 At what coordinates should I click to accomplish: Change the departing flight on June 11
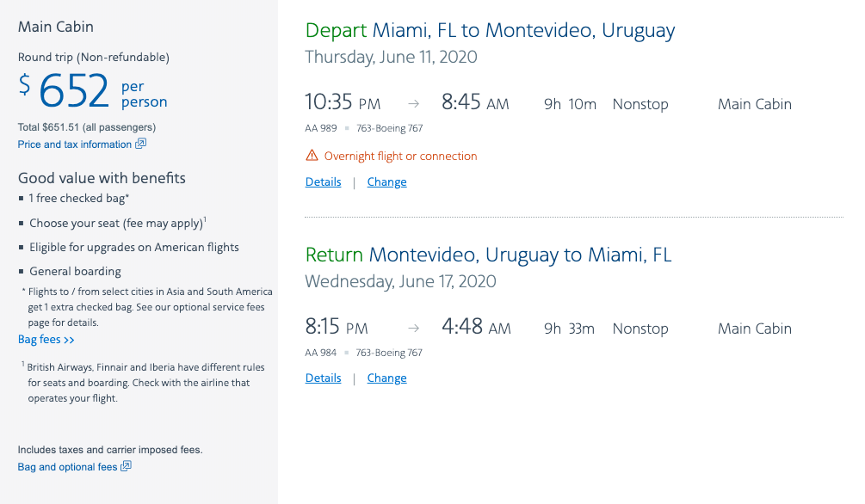click(386, 182)
